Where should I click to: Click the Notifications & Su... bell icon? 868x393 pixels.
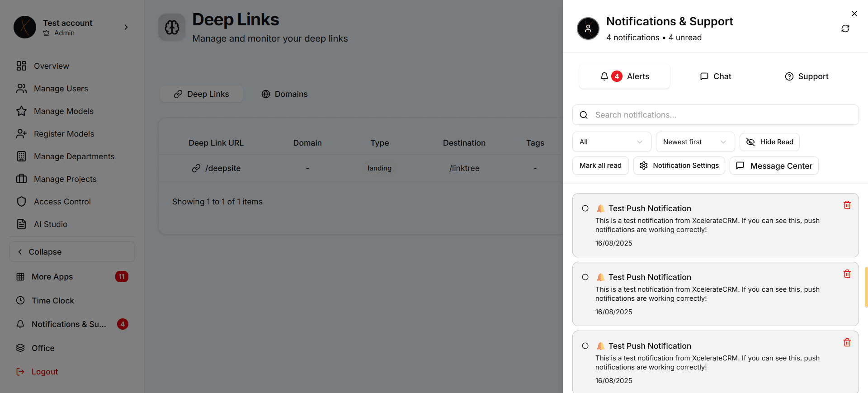pyautogui.click(x=20, y=324)
